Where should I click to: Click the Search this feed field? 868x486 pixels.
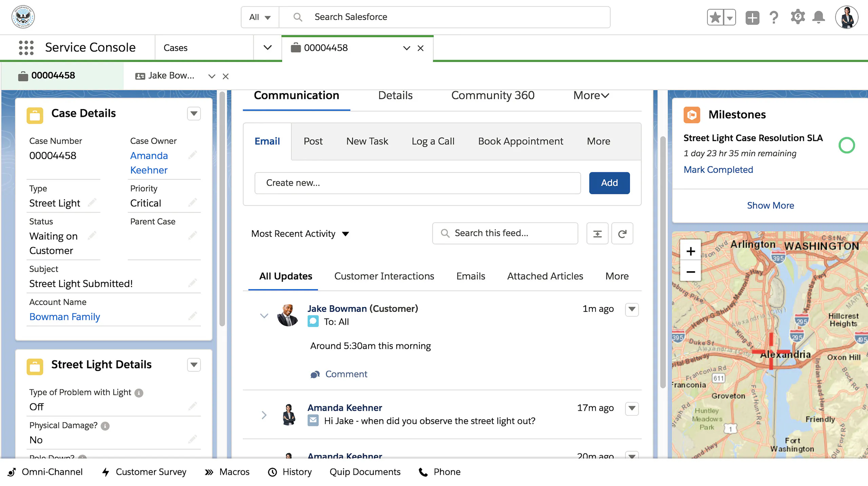(x=505, y=233)
